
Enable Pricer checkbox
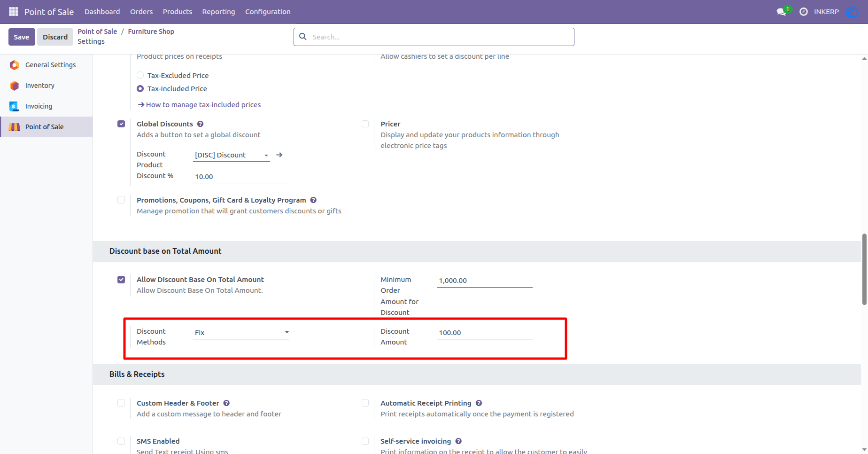pos(365,124)
